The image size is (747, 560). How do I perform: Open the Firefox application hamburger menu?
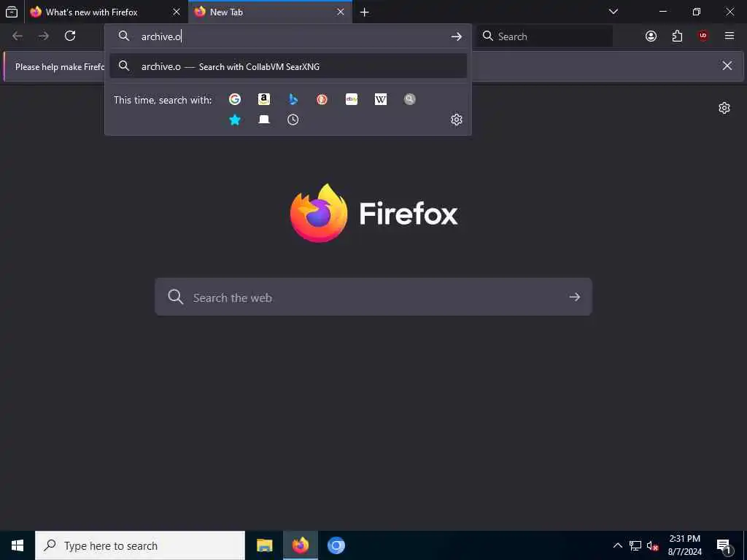(x=729, y=36)
